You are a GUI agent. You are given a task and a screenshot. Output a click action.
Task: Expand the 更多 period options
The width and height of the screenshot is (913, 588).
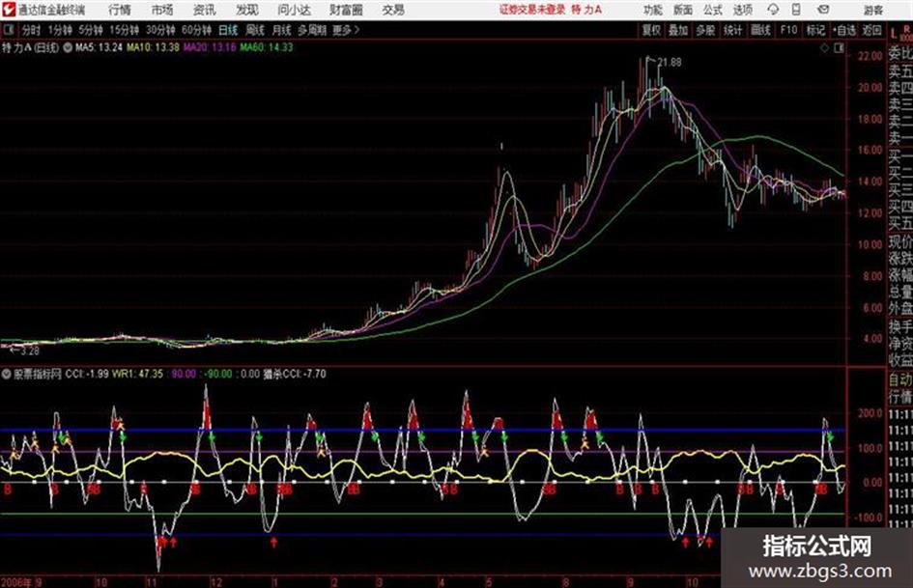pyautogui.click(x=346, y=30)
